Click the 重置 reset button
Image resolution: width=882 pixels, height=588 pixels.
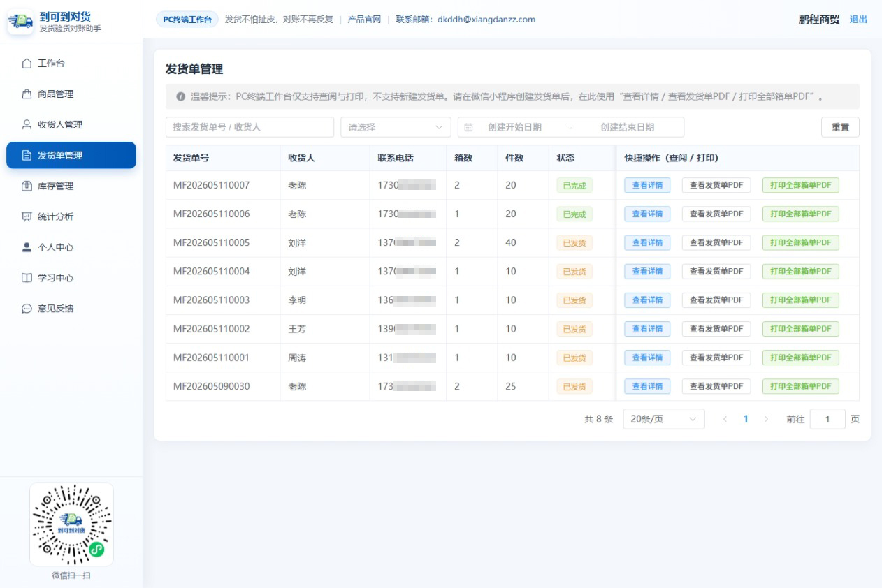[x=840, y=127]
